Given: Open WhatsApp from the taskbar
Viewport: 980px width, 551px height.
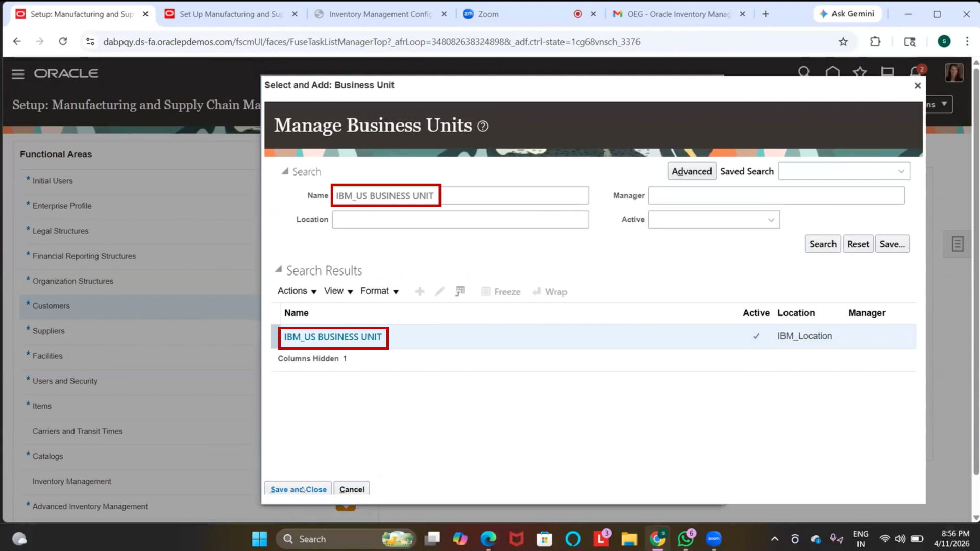Looking at the screenshot, I should tap(685, 539).
